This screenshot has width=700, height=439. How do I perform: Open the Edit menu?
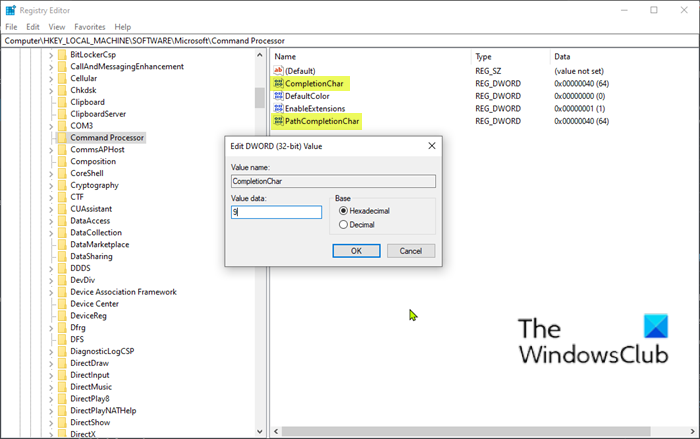[33, 27]
